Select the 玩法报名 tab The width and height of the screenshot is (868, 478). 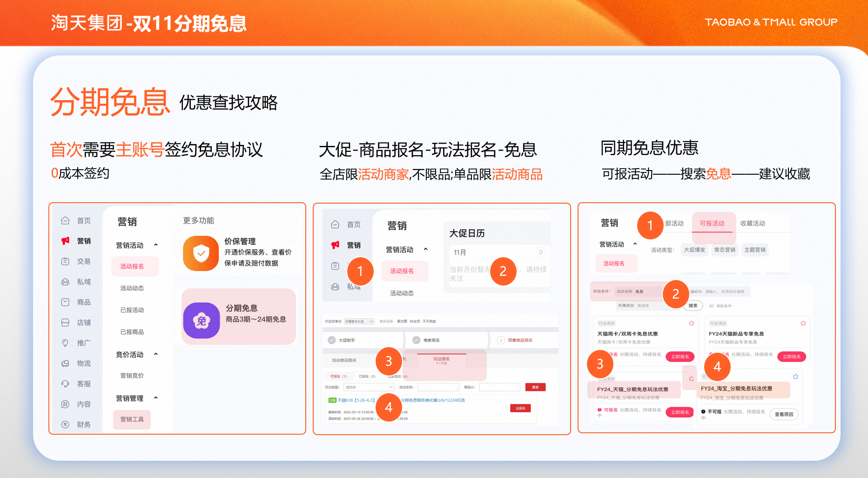tap(441, 360)
